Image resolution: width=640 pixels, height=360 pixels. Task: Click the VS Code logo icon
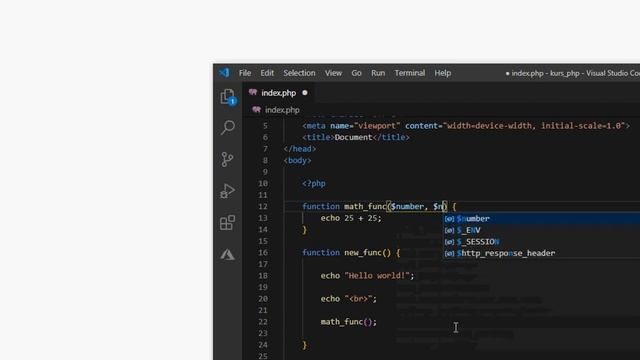[224, 73]
